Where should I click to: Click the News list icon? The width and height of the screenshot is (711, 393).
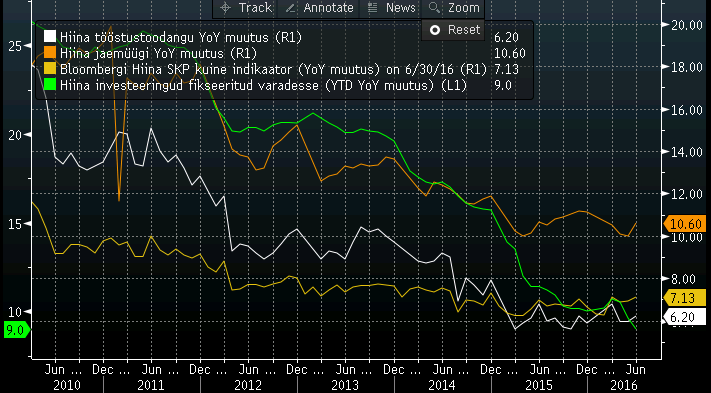point(373,7)
